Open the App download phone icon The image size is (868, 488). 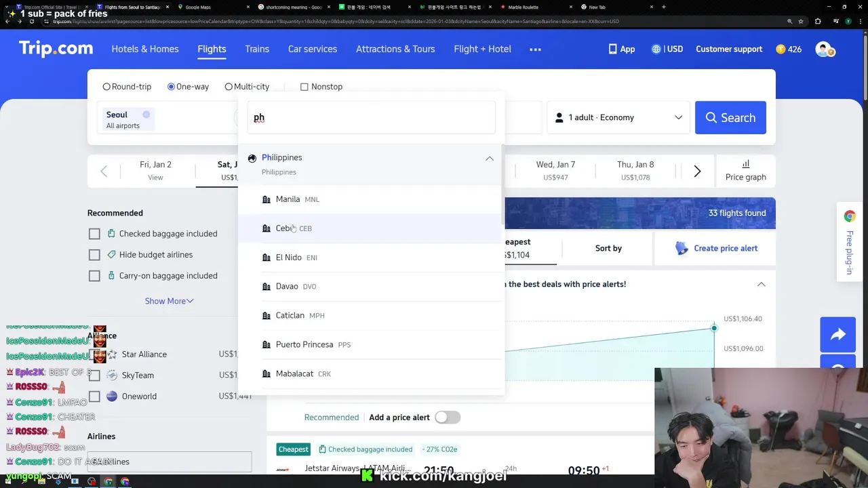(612, 49)
